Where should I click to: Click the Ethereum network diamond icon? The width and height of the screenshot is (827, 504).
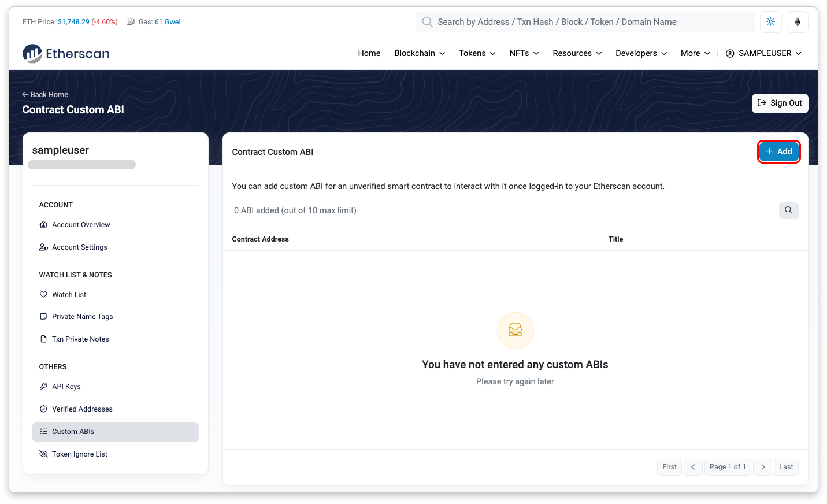pyautogui.click(x=798, y=22)
